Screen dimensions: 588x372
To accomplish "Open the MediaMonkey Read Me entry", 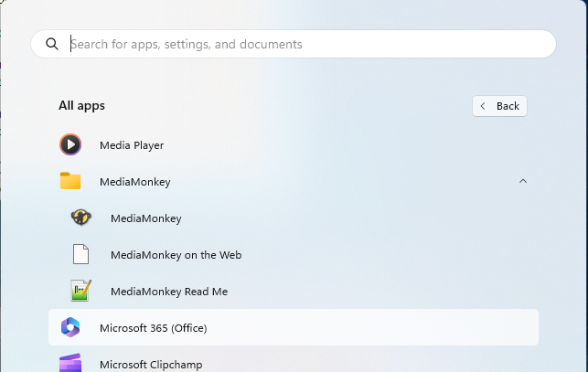I will pos(168,291).
